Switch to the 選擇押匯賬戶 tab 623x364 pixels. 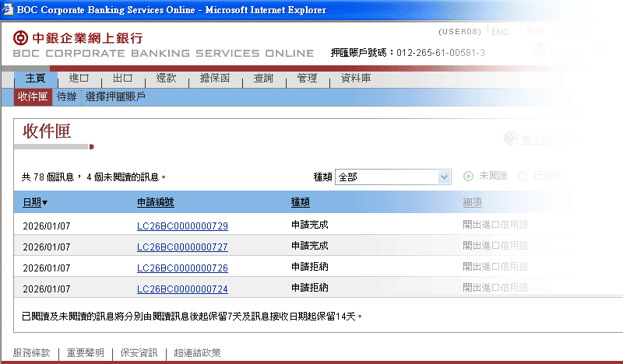click(x=115, y=97)
